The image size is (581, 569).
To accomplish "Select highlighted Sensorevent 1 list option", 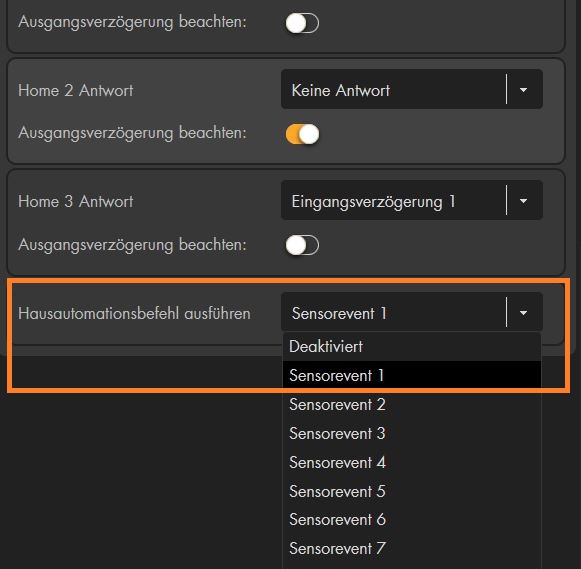I will click(x=412, y=375).
